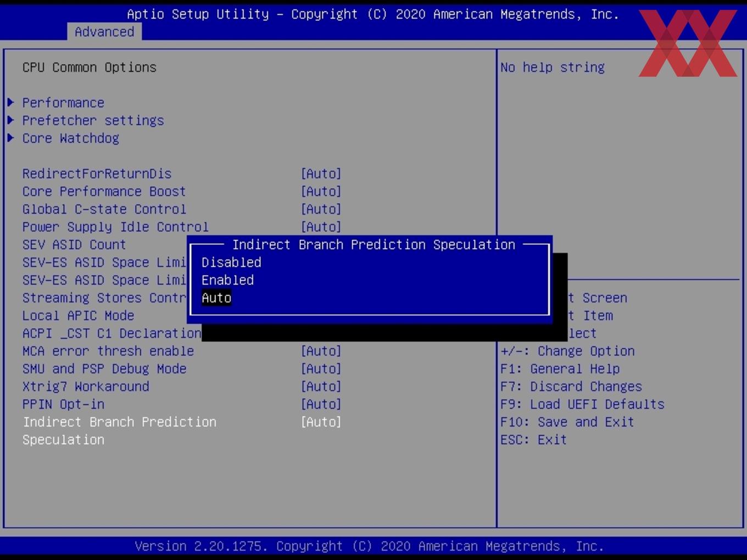Click the F10: Save and Exit hint
Viewport: 747px width, 560px height.
point(567,422)
